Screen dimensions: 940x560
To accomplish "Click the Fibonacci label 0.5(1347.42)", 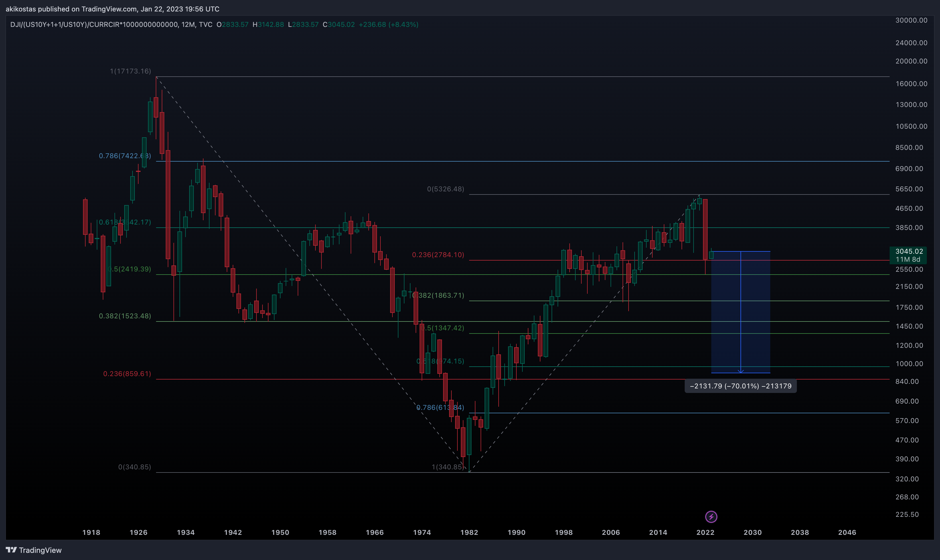I will 443,328.
